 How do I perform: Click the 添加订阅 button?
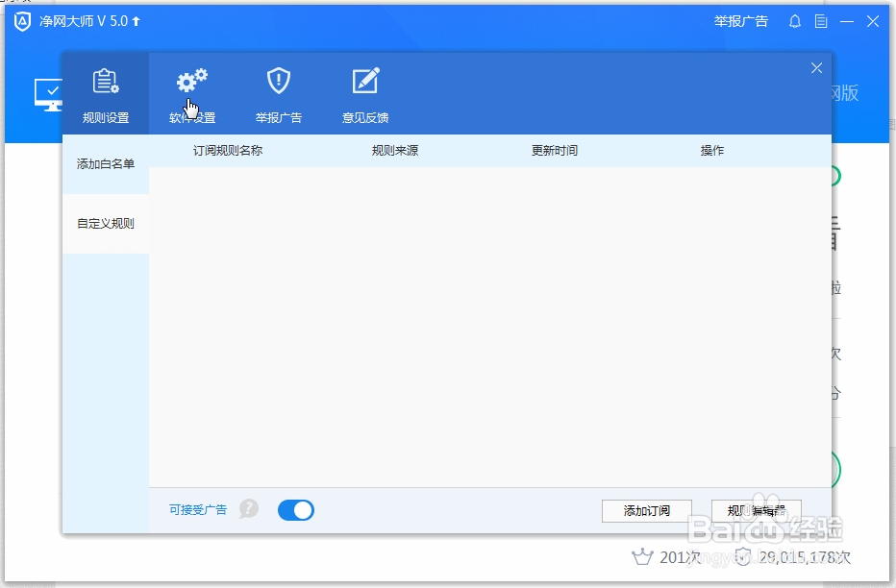tap(646, 511)
